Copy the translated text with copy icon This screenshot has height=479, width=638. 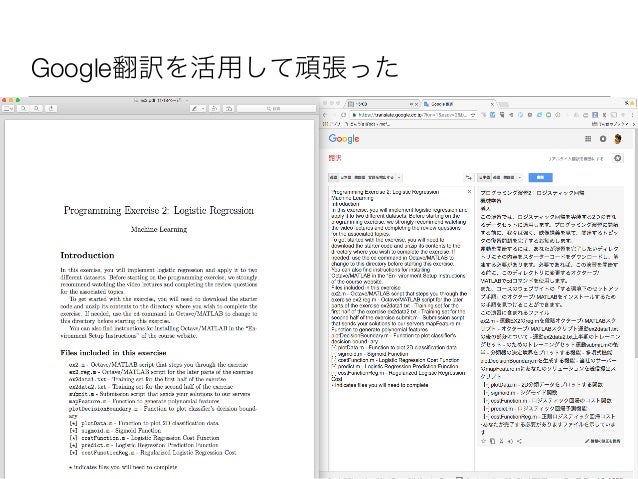[492, 441]
